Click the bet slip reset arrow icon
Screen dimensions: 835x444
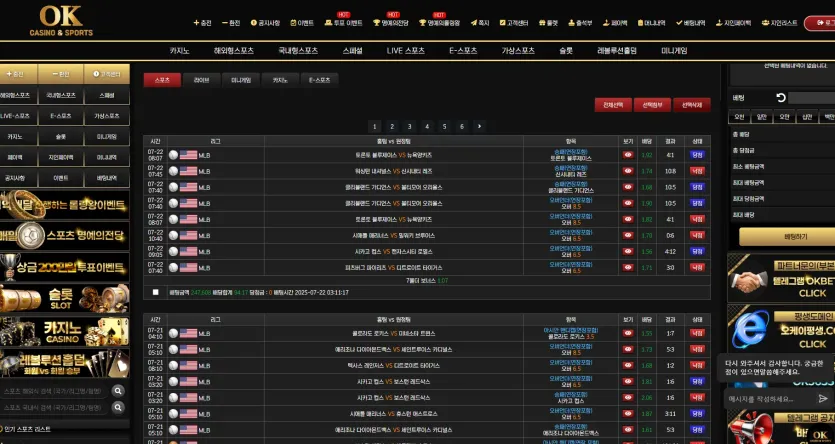pyautogui.click(x=781, y=98)
